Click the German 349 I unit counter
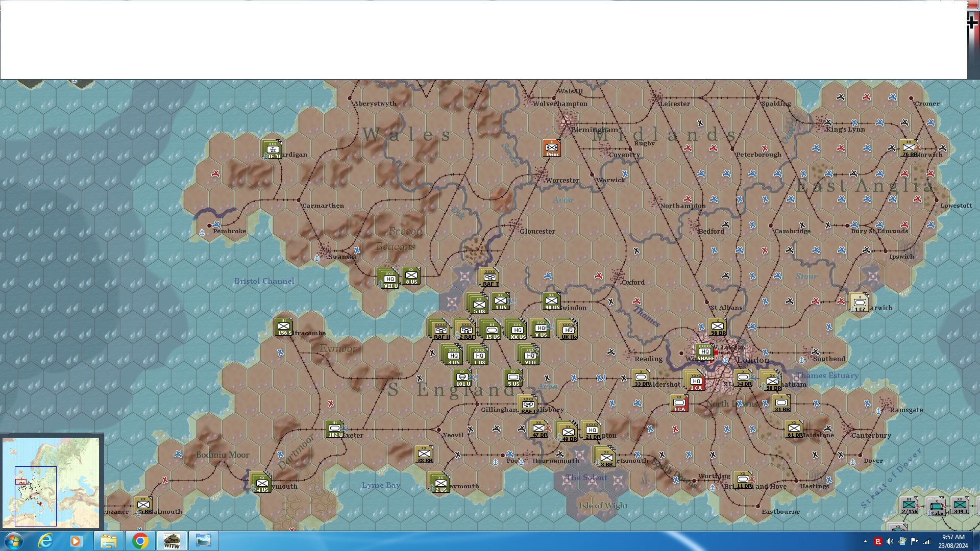 pos(960,506)
